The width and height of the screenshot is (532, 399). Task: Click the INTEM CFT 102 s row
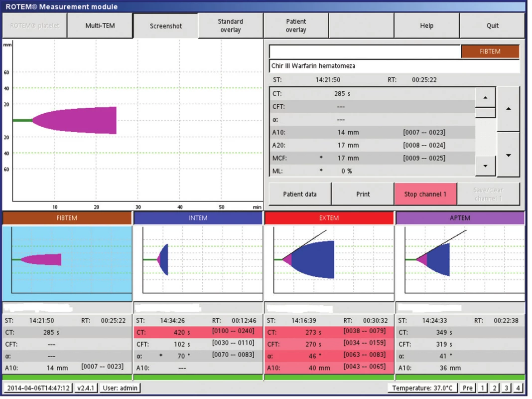[198, 344]
